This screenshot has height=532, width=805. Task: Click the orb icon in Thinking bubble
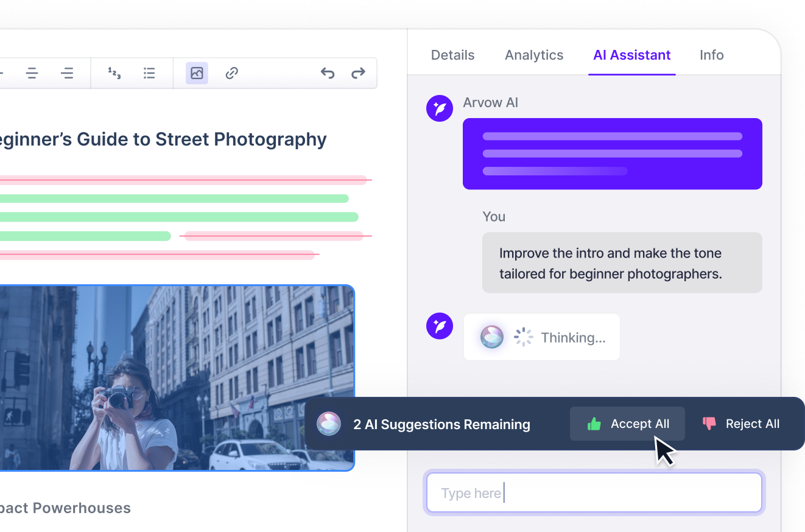coord(492,337)
